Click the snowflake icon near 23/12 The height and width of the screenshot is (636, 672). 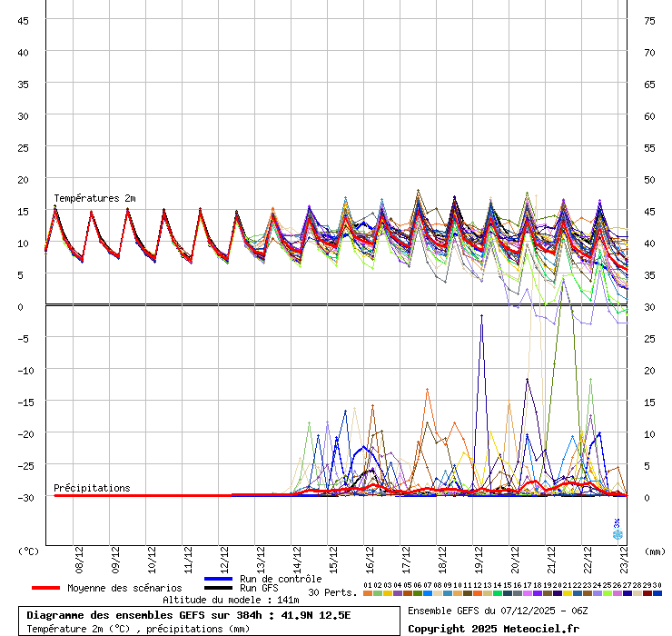pyautogui.click(x=618, y=534)
